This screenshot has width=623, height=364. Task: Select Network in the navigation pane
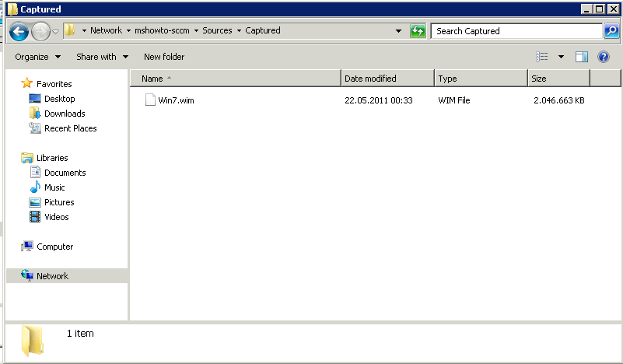[x=52, y=276]
